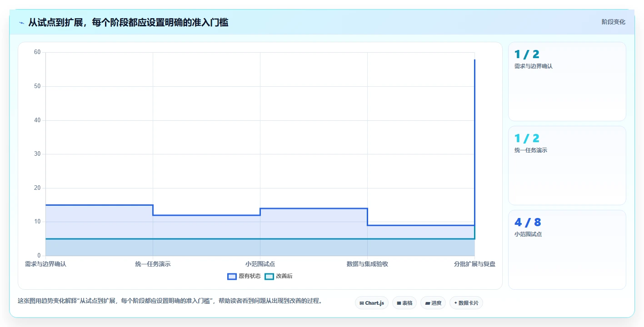The height and width of the screenshot is (327, 644).
Task: Click the 阶段变化 label in header
Action: tap(614, 22)
